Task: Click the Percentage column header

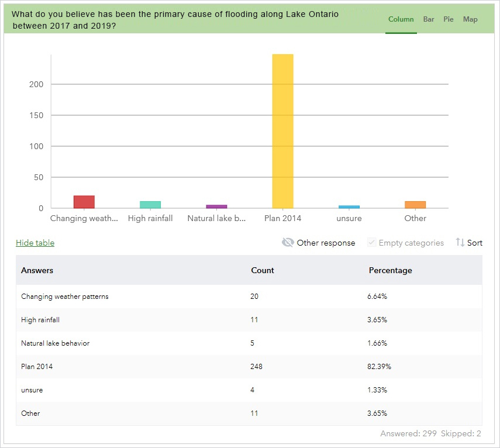Action: (x=390, y=270)
